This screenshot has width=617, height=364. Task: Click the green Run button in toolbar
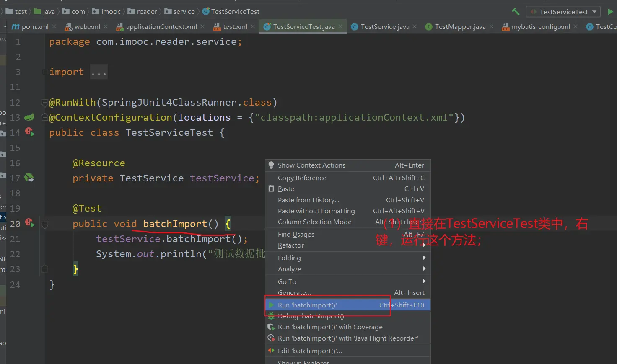coord(610,12)
